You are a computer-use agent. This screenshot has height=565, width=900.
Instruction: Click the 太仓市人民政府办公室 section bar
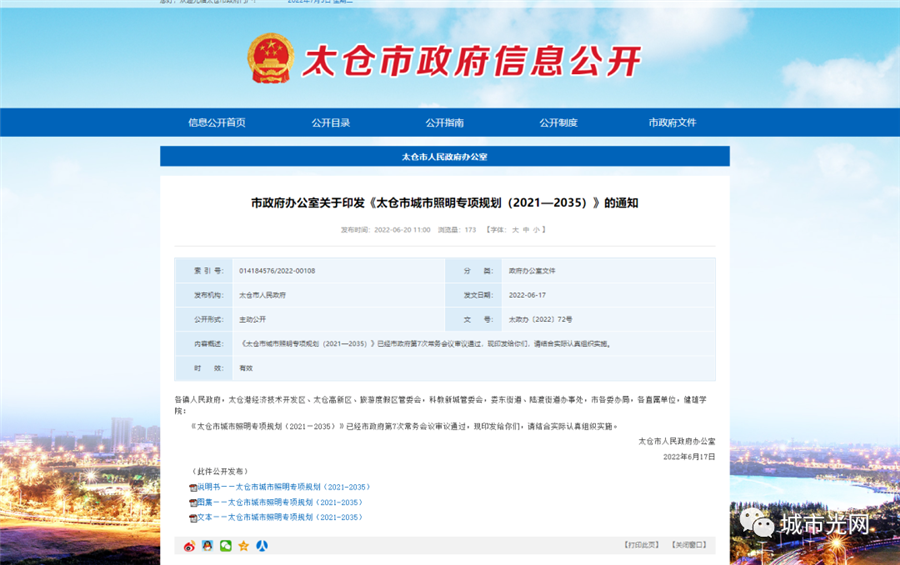point(445,156)
